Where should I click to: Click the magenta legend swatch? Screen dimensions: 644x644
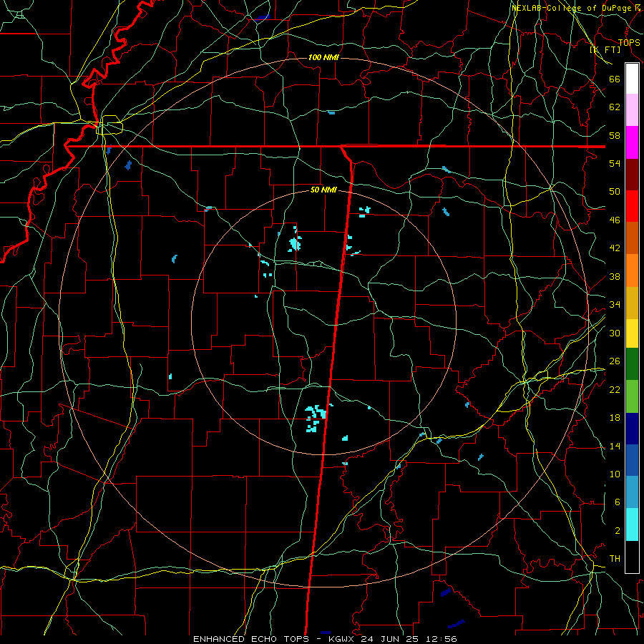point(632,142)
